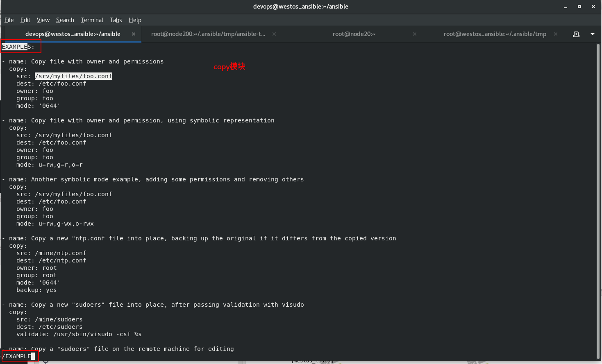Click the 'backup: yes' line
The image size is (602, 364).
pyautogui.click(x=36, y=290)
